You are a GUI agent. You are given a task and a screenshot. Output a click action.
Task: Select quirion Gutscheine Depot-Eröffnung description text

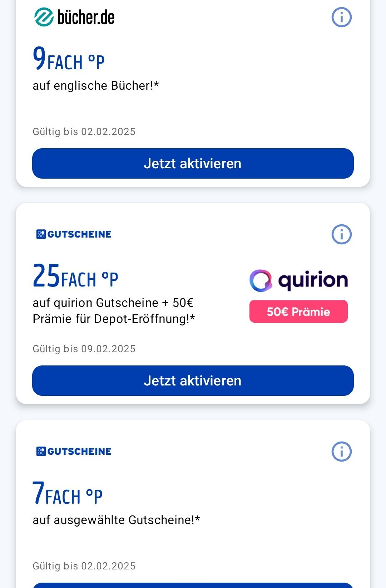[114, 311]
